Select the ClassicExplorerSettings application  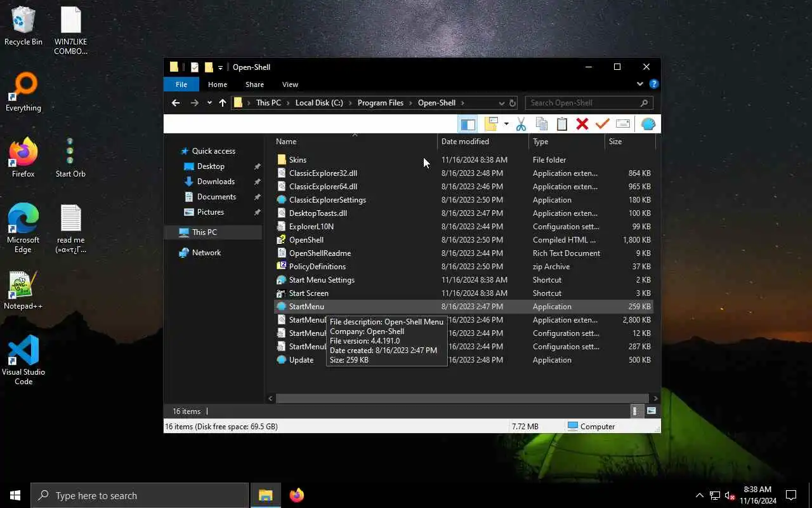click(327, 200)
